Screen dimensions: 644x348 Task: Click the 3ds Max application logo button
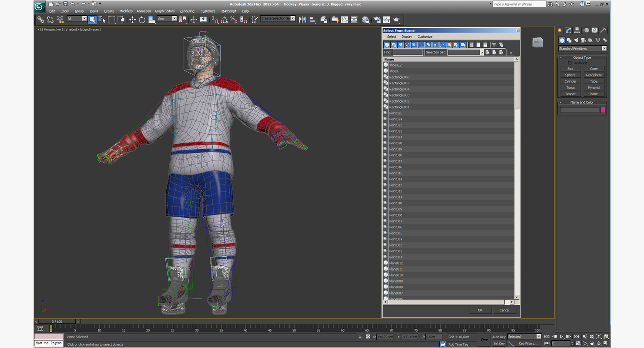40,7
